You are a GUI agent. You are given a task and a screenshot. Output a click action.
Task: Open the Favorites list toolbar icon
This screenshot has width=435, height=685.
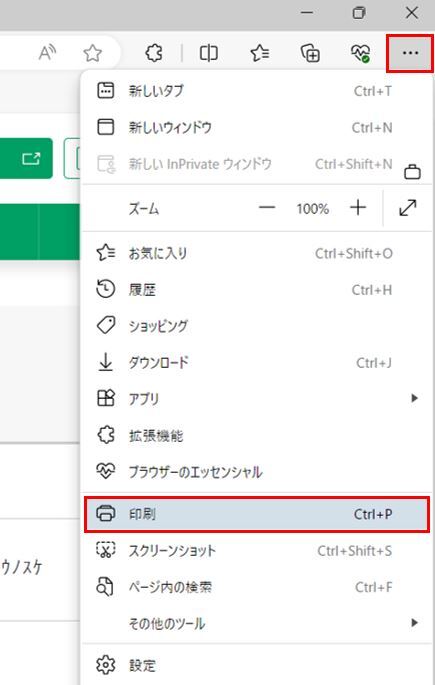pos(260,53)
